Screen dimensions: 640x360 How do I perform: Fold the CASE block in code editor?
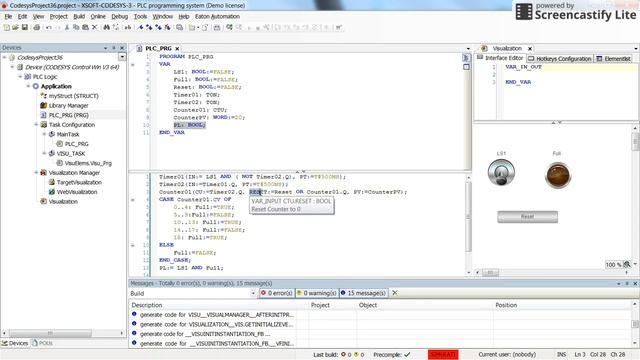point(133,200)
